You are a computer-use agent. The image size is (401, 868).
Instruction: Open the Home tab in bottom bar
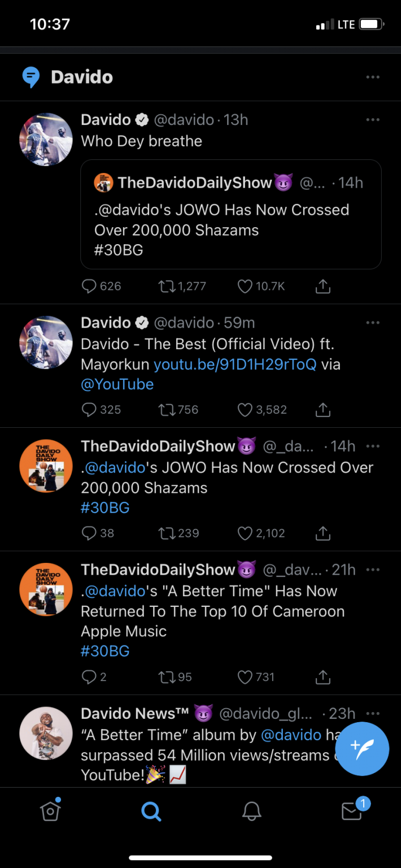click(50, 811)
